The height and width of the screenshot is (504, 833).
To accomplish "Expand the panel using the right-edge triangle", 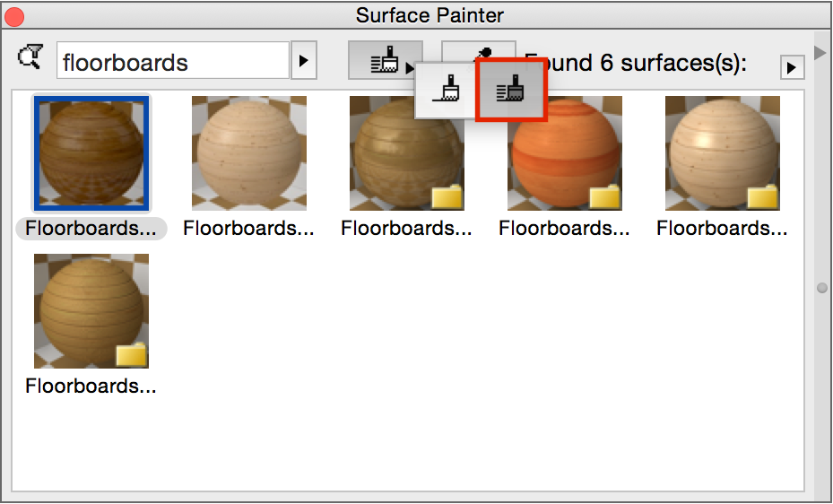I will [819, 53].
